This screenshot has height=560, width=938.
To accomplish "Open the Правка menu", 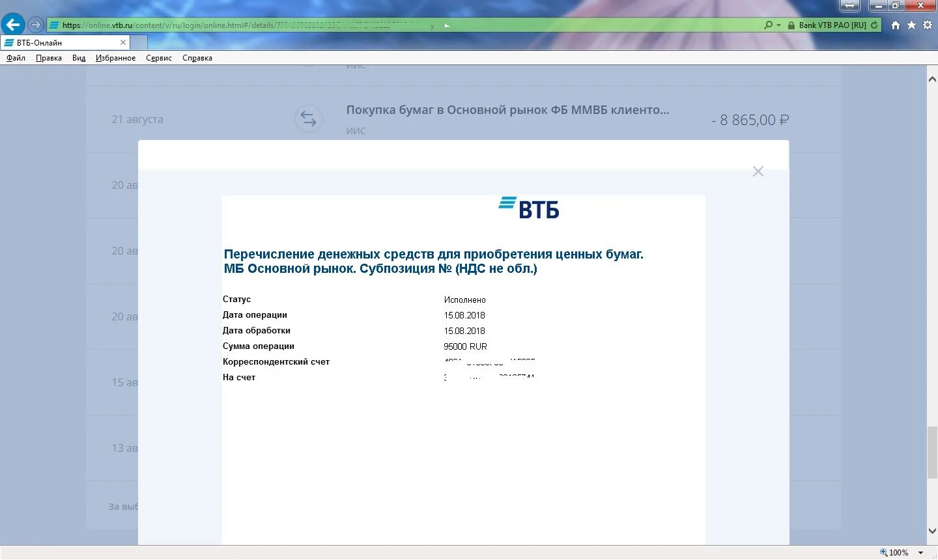I will coord(49,58).
